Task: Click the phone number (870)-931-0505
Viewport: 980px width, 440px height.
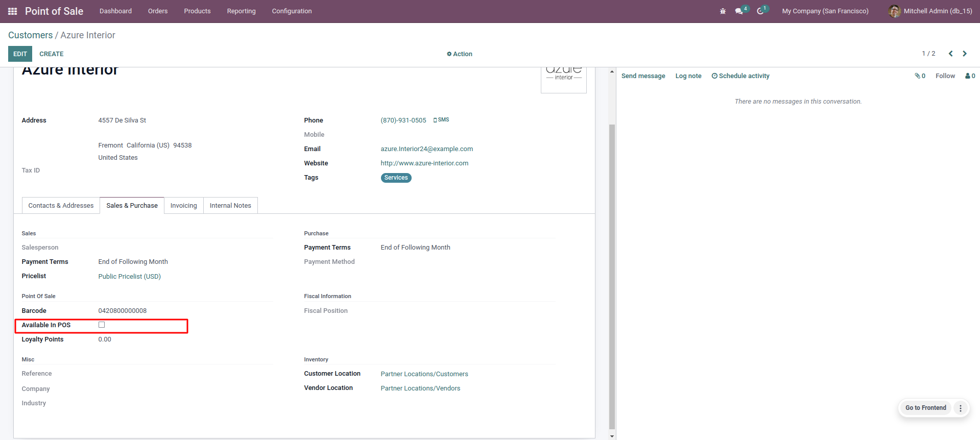Action: tap(403, 120)
